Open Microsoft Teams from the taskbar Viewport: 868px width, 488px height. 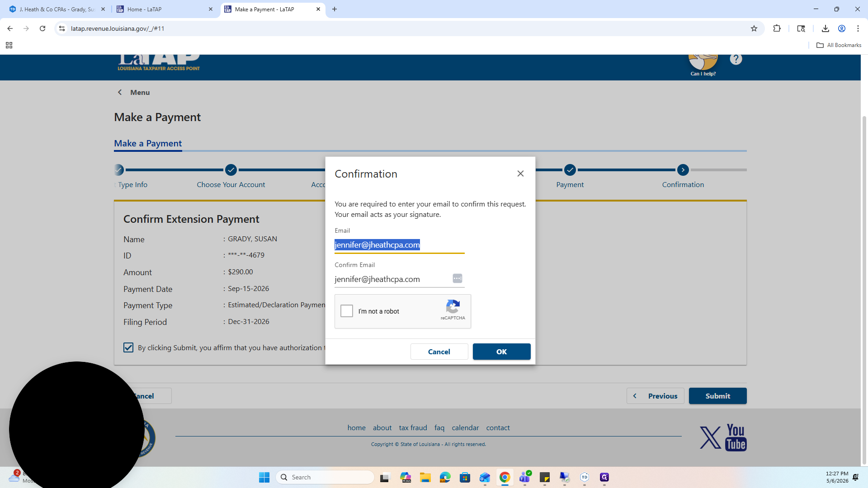pyautogui.click(x=524, y=477)
